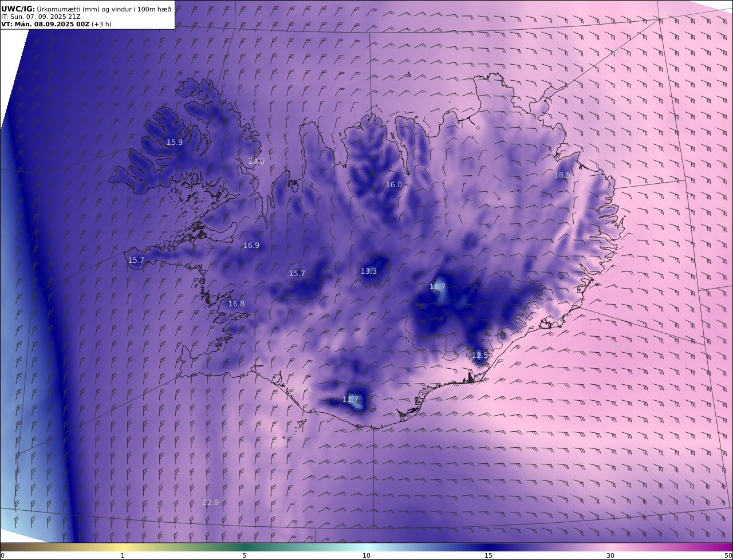733x560 pixels.
Task: Click the 15.7 value over Langjökull glacier
Action: [x=297, y=273]
